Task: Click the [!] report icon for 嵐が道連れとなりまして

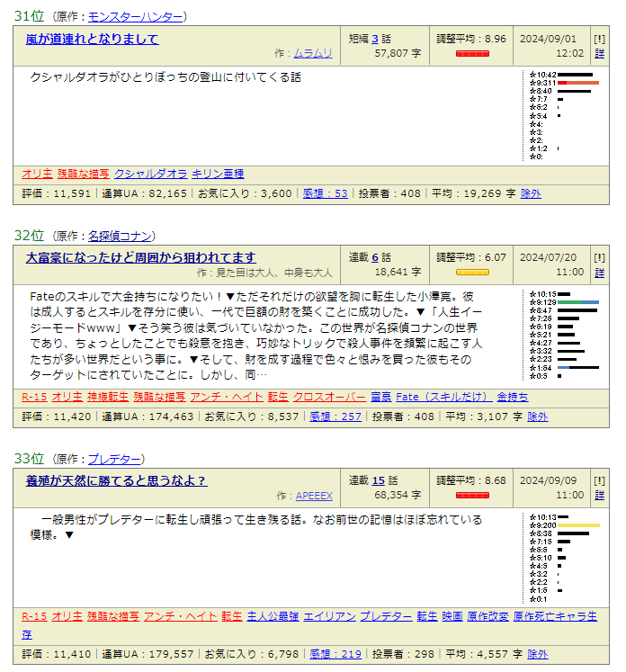Action: [599, 39]
